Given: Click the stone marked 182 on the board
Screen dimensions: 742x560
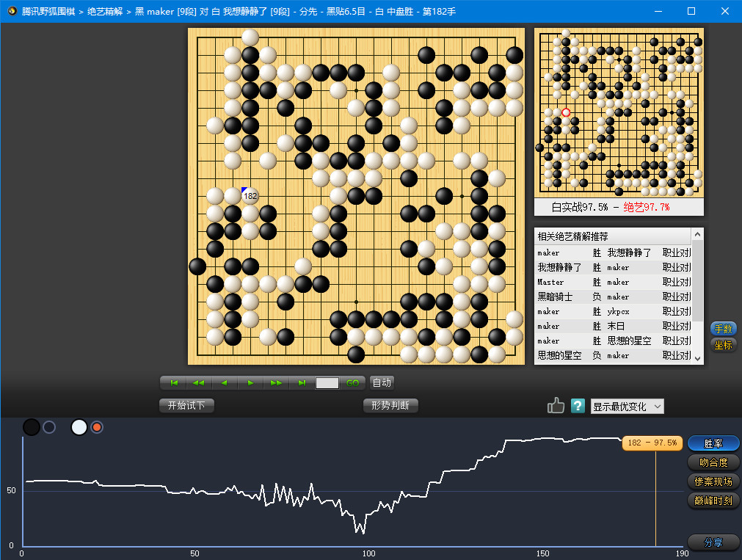Looking at the screenshot, I should (x=250, y=195).
